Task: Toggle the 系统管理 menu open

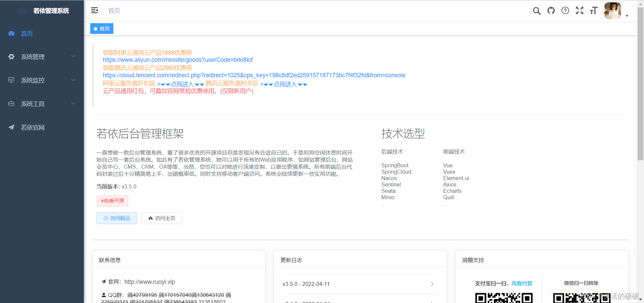Action: 33,57
